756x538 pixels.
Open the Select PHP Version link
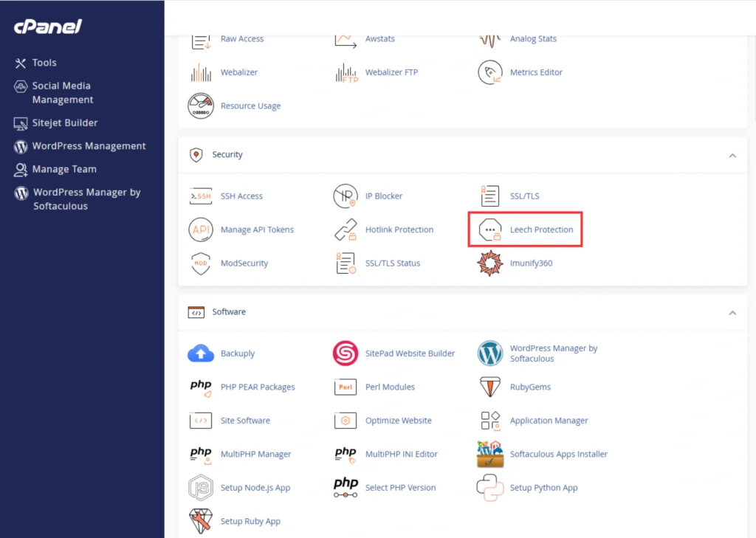pyautogui.click(x=400, y=488)
